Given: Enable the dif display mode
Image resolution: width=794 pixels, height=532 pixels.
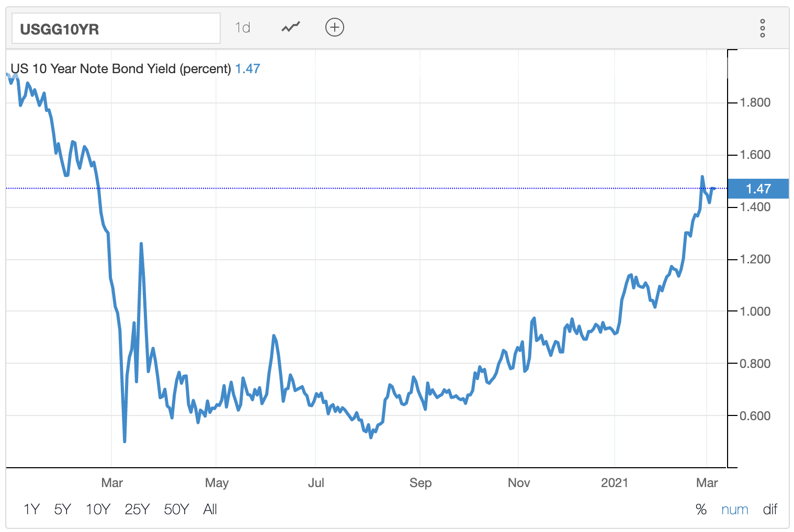Looking at the screenshot, I should (x=770, y=509).
